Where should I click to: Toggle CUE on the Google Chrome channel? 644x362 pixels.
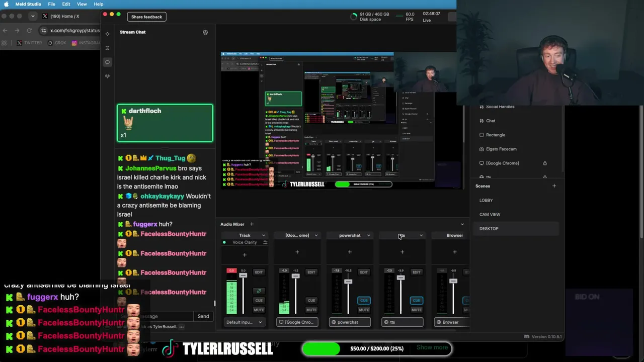tap(311, 301)
